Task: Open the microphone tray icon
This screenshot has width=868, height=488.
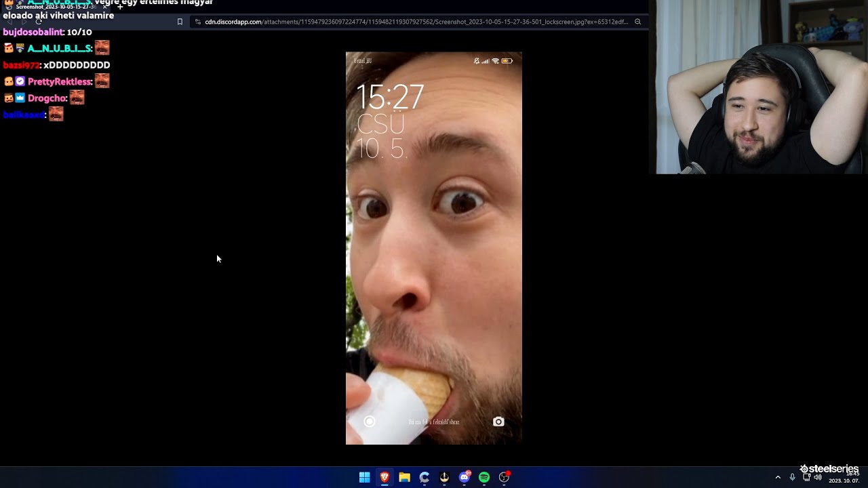Action: [x=792, y=477]
